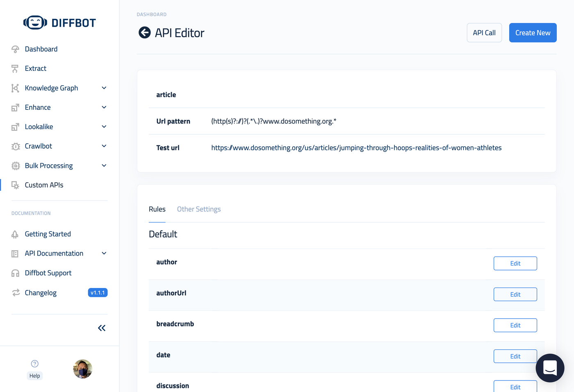Expand the Crawlbot submenu chevron
The image size is (574, 392).
coord(104,146)
